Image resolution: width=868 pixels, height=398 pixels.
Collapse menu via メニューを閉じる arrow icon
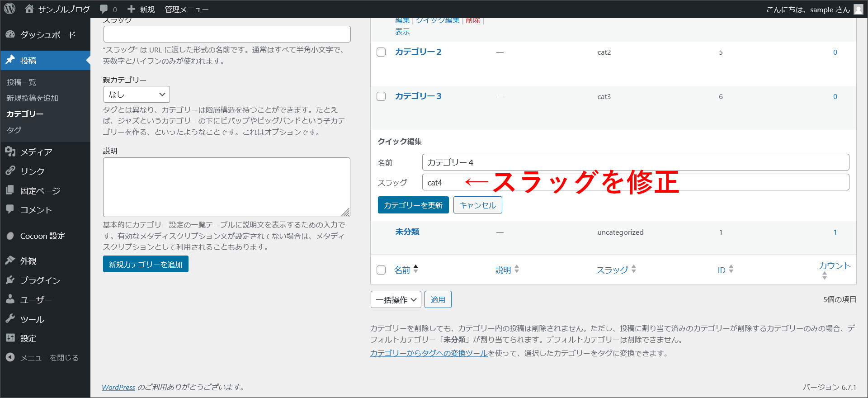coord(10,357)
